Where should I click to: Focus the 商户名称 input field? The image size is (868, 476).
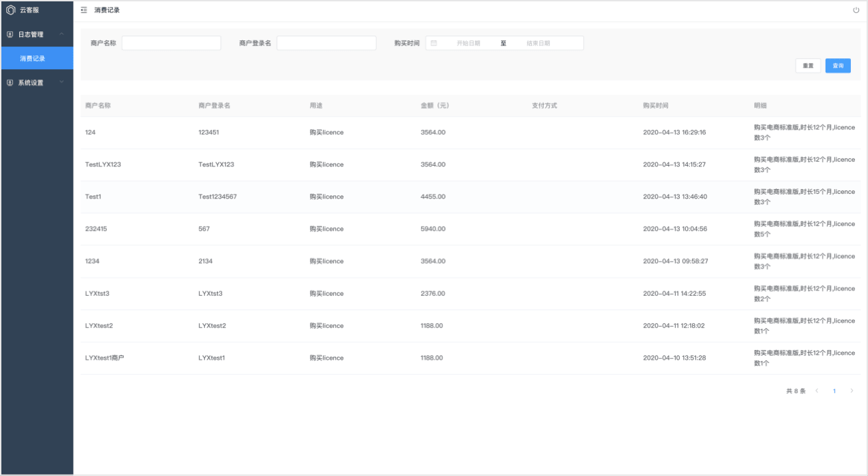pos(171,43)
